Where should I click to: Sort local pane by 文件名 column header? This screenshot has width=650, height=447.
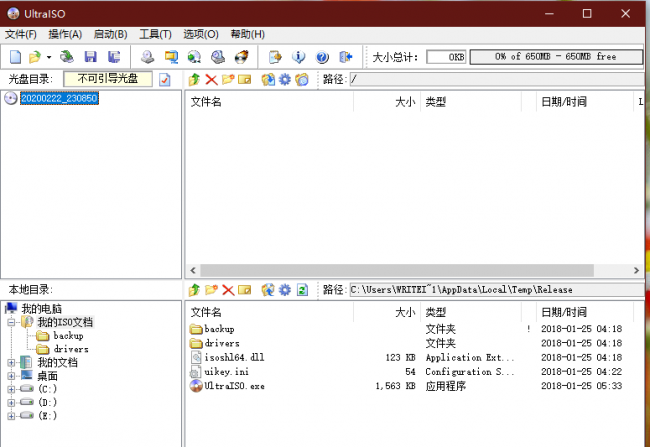(269, 312)
